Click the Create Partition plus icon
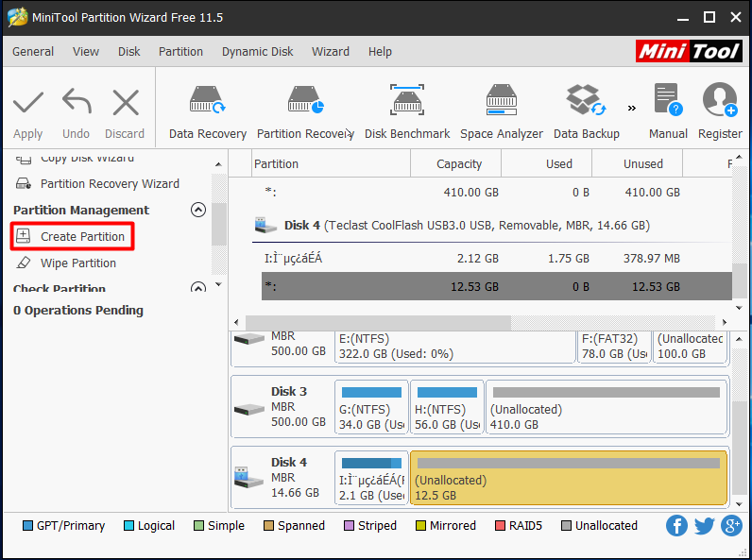The height and width of the screenshot is (560, 752). click(23, 236)
